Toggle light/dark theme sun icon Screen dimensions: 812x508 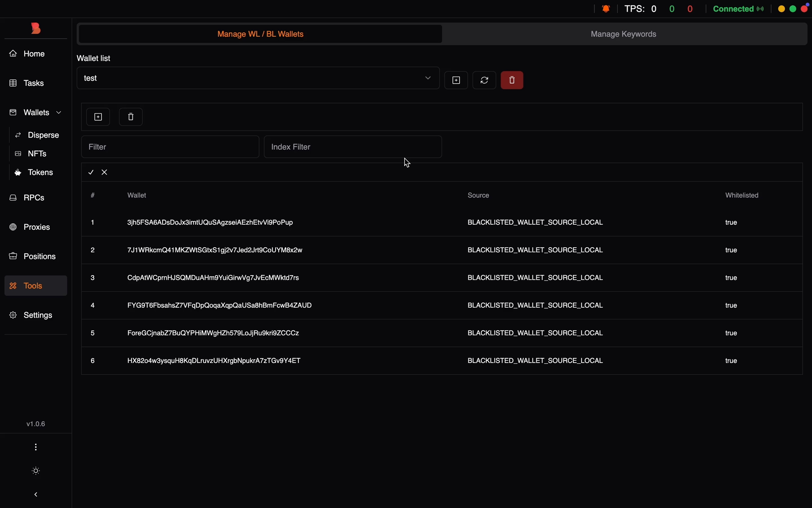point(36,471)
